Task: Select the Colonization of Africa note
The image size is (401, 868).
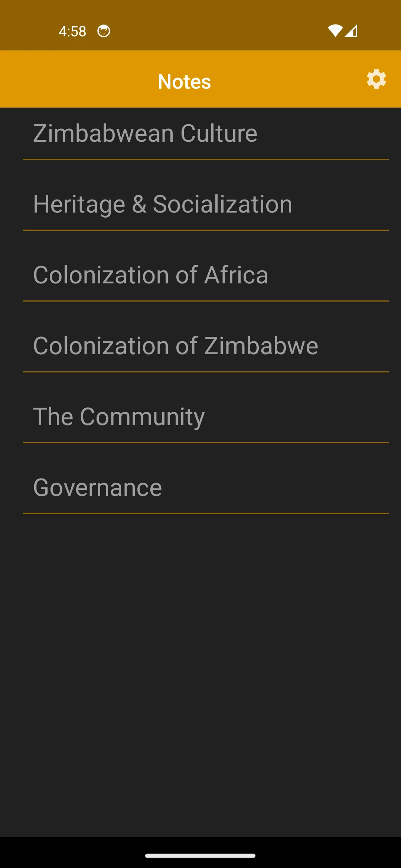Action: pyautogui.click(x=206, y=275)
